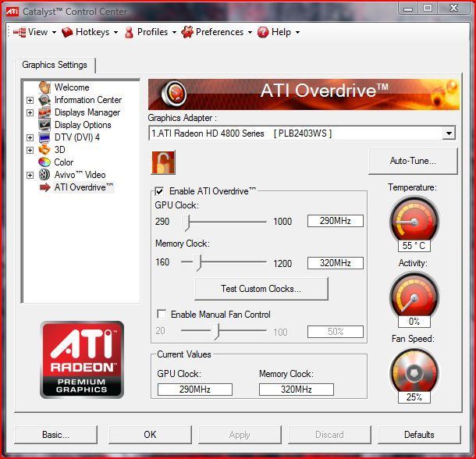Click the View menu icon
This screenshot has width=476, height=459.
point(20,32)
